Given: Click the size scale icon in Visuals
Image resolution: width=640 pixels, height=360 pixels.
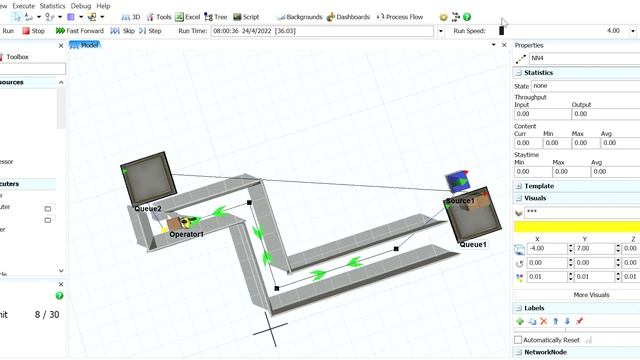Looking at the screenshot, I should tap(520, 278).
